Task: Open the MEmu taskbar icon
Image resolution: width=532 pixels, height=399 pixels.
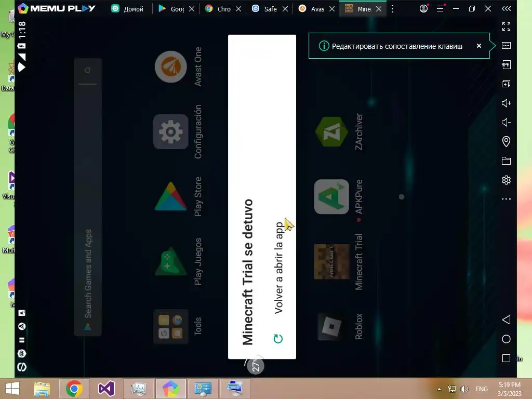Action: pyautogui.click(x=170, y=389)
